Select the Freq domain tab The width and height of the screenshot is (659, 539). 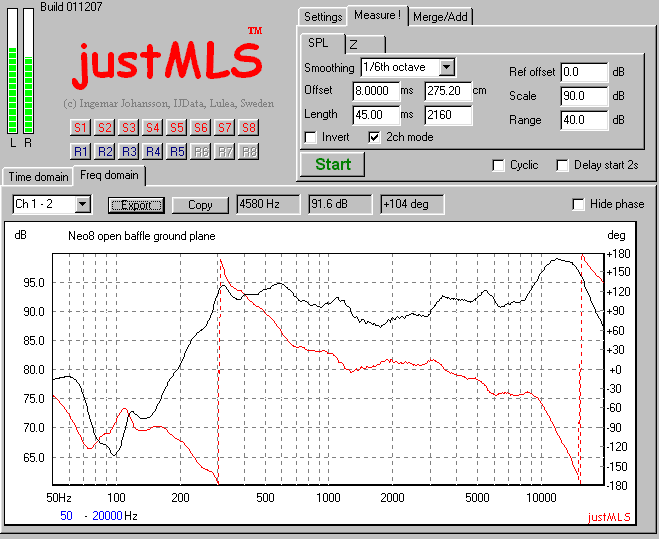pos(109,175)
